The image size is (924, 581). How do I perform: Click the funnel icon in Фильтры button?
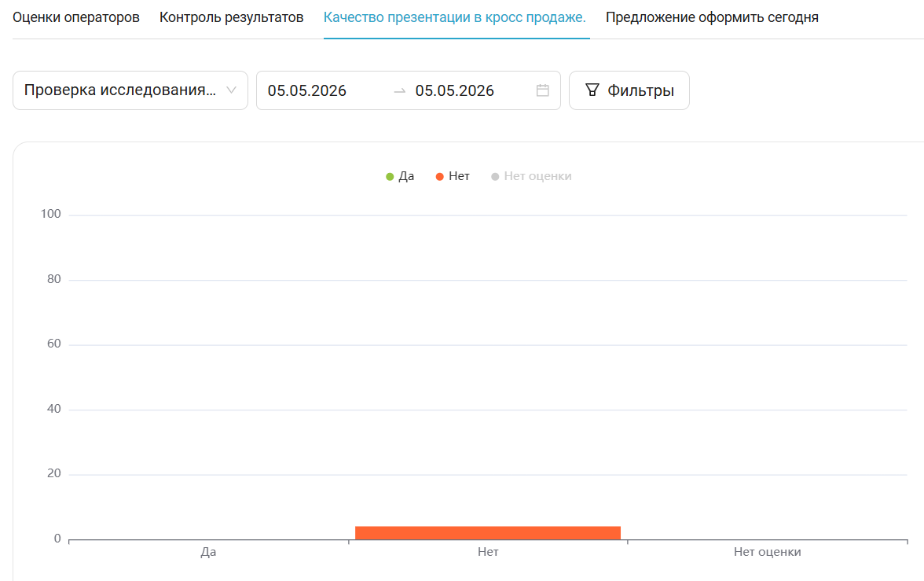point(592,90)
